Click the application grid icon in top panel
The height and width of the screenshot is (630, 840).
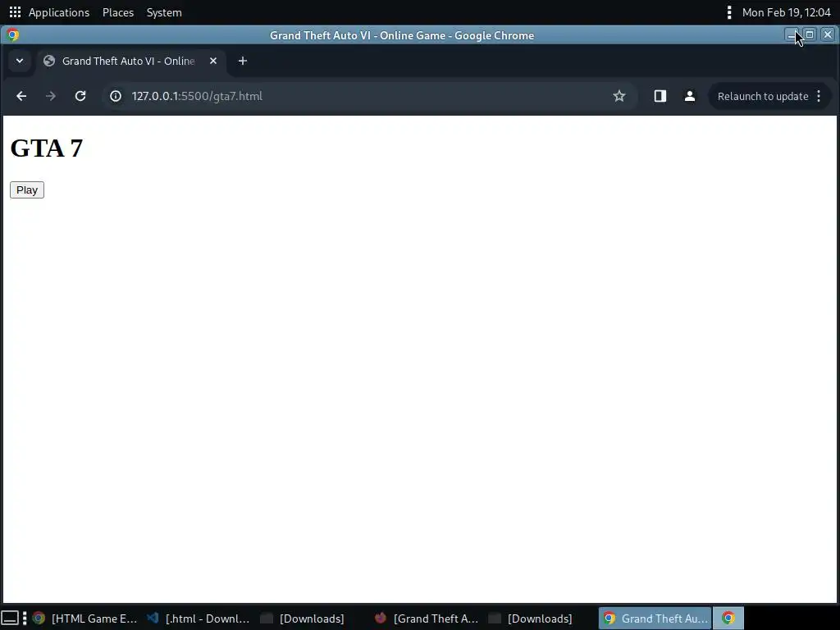point(15,11)
